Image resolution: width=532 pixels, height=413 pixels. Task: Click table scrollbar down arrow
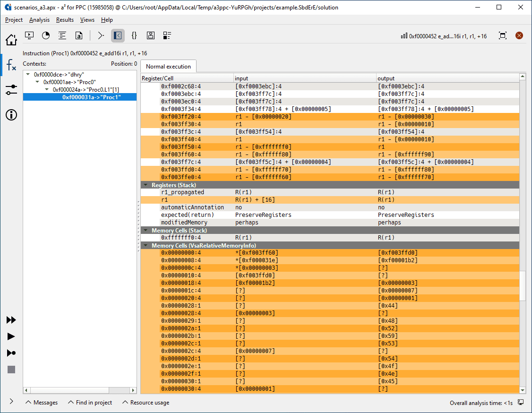click(x=523, y=390)
